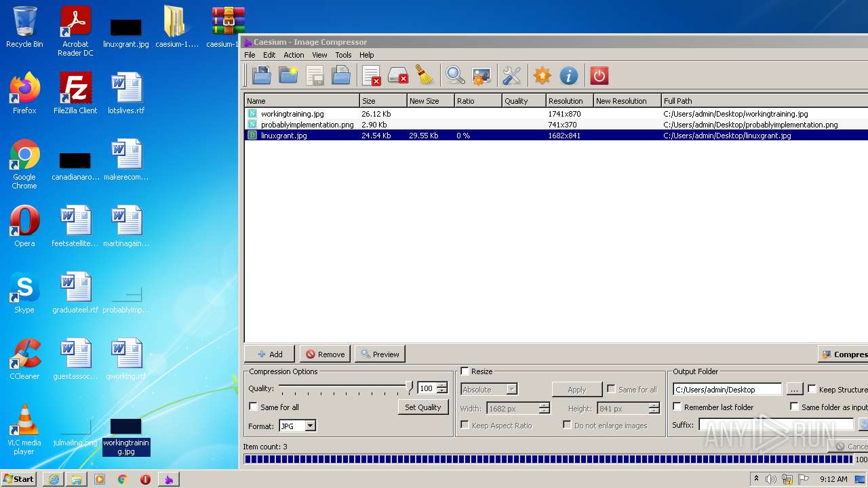The height and width of the screenshot is (488, 868).
Task: Click Internet Explorer icon in taskbar
Action: pos(54,479)
